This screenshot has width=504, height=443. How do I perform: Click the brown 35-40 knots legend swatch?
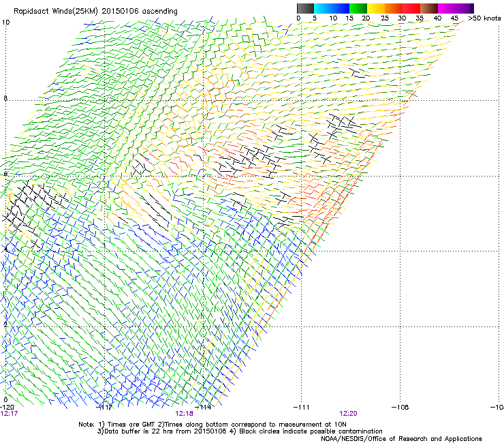tap(429, 8)
